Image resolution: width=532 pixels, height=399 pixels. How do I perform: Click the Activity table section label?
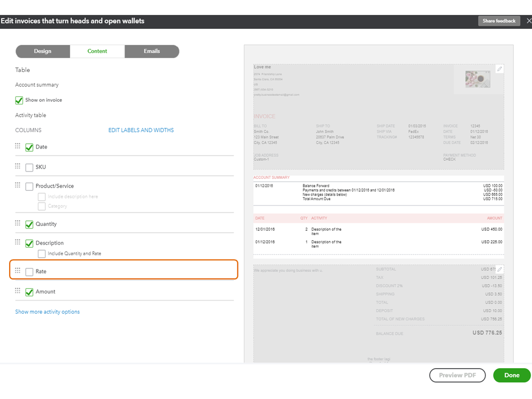[x=30, y=116]
